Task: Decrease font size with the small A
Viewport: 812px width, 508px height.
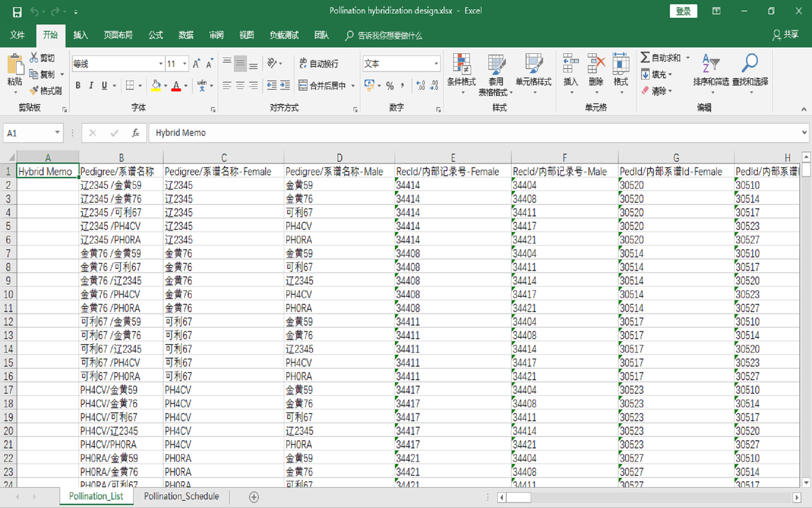Action: pyautogui.click(x=209, y=64)
